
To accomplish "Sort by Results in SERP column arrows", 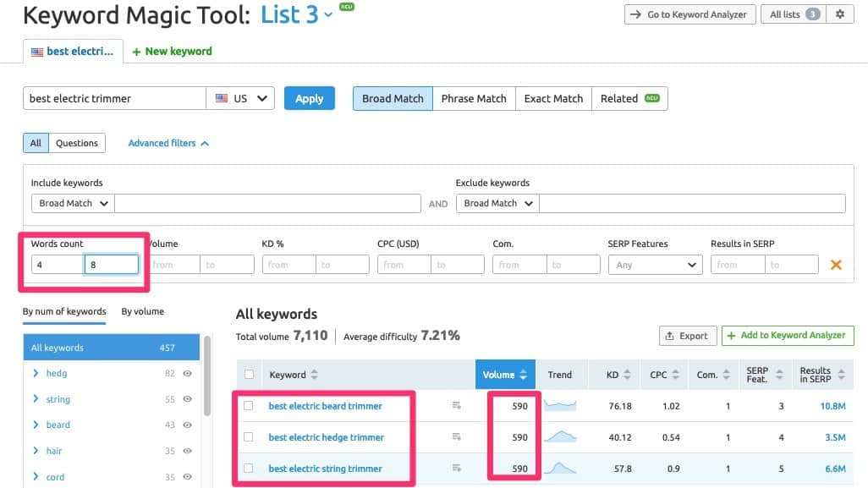I will click(841, 375).
